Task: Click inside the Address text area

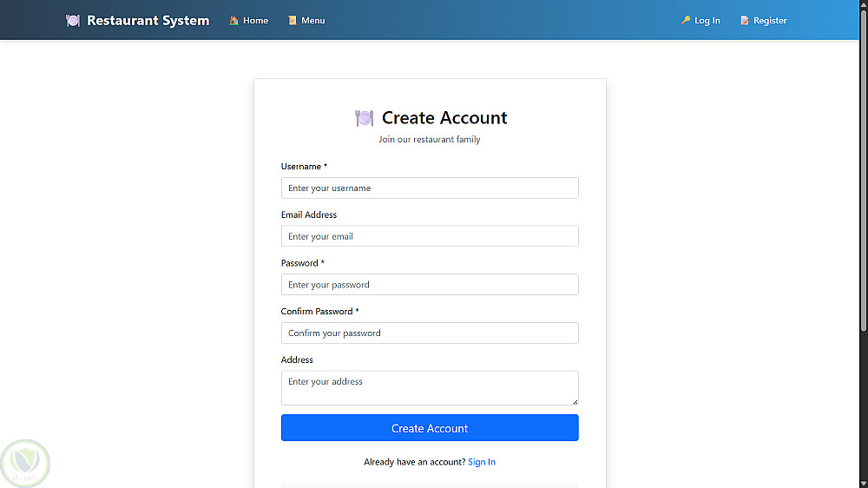Action: point(430,387)
